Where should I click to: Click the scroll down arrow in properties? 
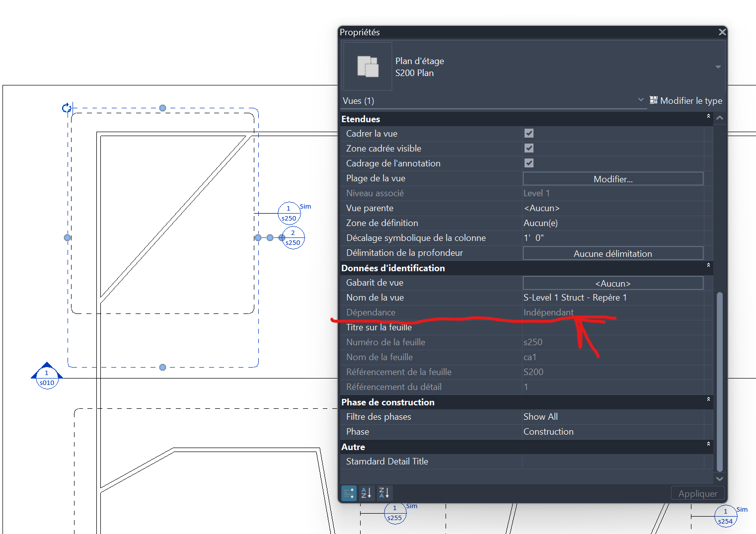720,478
